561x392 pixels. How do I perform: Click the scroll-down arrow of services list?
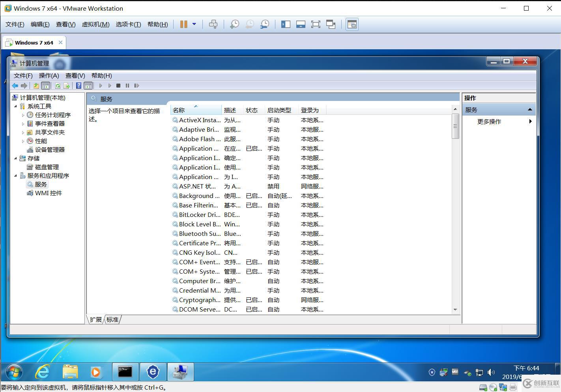(x=455, y=310)
